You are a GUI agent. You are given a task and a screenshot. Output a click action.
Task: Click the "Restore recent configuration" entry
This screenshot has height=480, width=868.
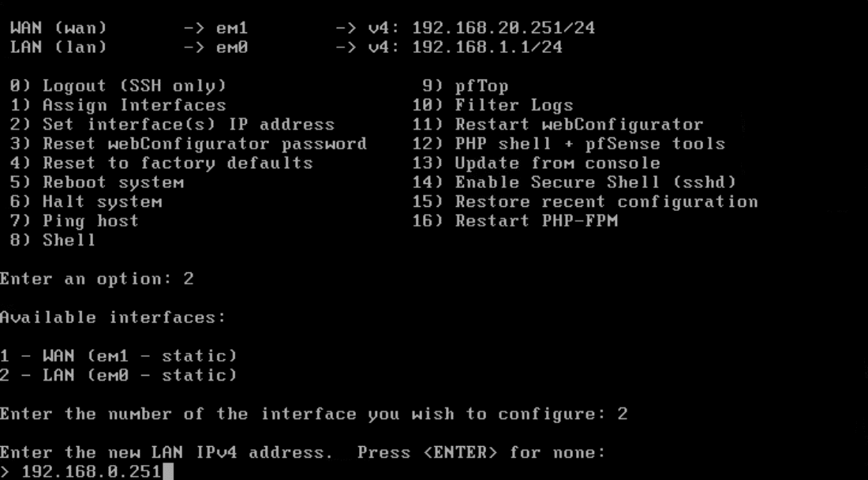tap(606, 201)
